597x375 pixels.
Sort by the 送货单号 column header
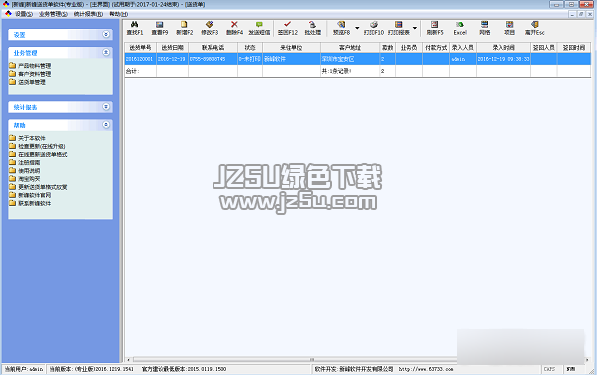[x=140, y=48]
